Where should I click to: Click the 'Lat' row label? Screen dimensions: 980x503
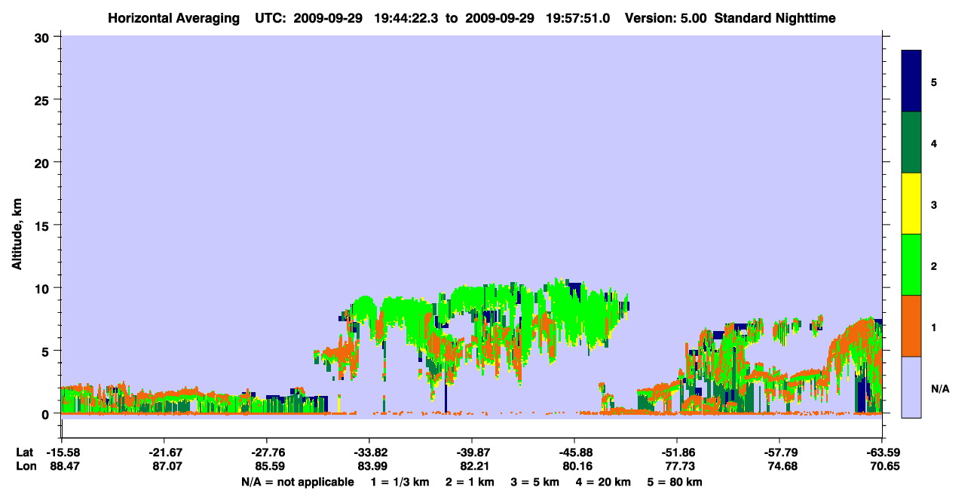(x=25, y=452)
